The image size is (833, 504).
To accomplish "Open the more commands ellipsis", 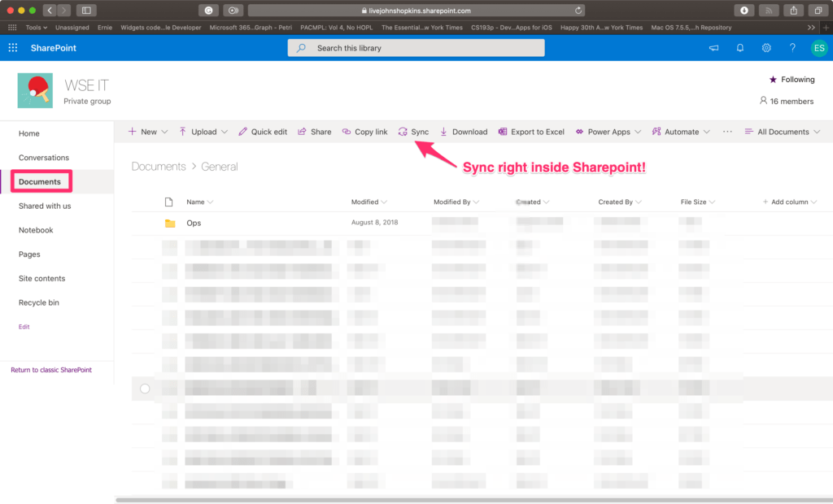I will pyautogui.click(x=727, y=132).
